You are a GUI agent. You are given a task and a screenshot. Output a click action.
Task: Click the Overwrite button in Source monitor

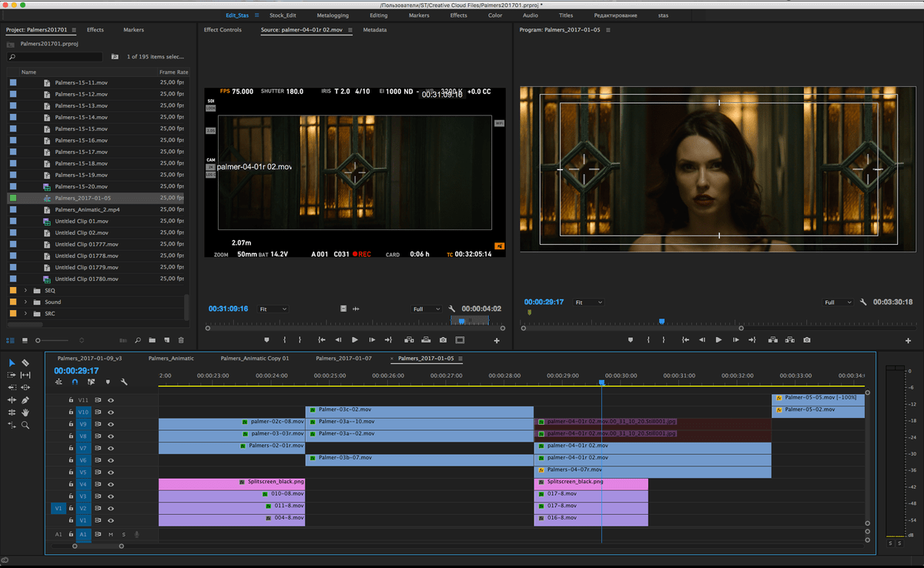point(425,339)
